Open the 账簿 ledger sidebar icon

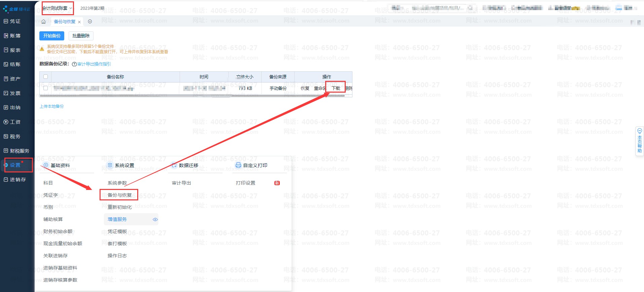coord(6,36)
